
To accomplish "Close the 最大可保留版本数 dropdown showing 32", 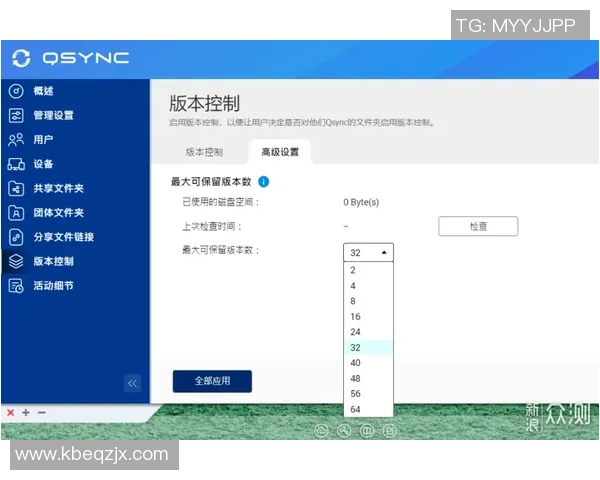I will pyautogui.click(x=368, y=252).
